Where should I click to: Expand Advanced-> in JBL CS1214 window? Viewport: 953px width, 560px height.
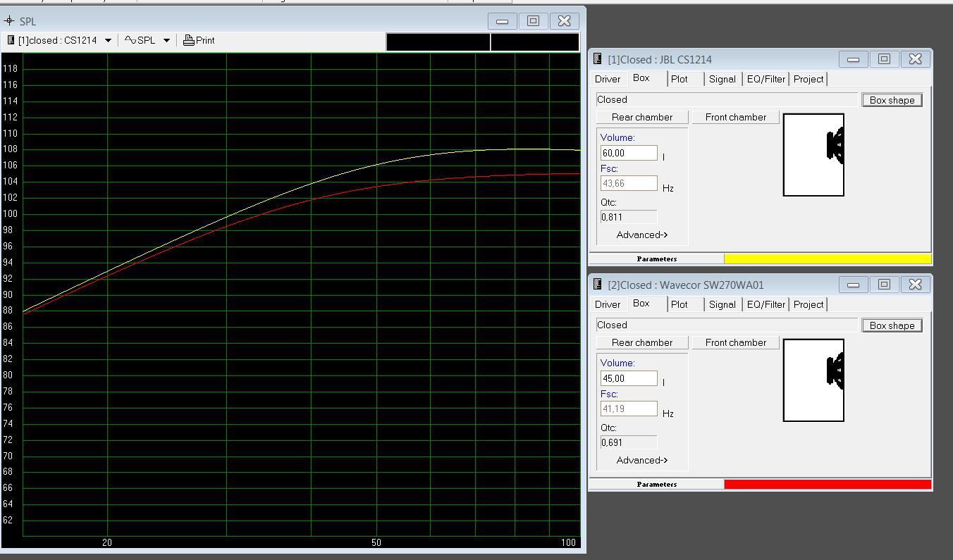(642, 235)
